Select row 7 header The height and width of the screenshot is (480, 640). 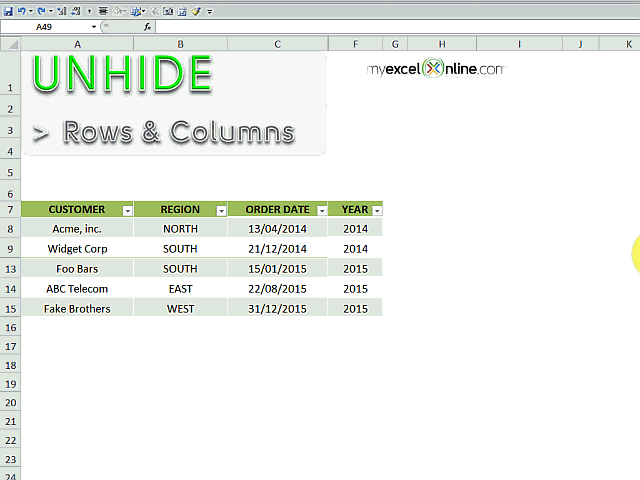click(10, 209)
